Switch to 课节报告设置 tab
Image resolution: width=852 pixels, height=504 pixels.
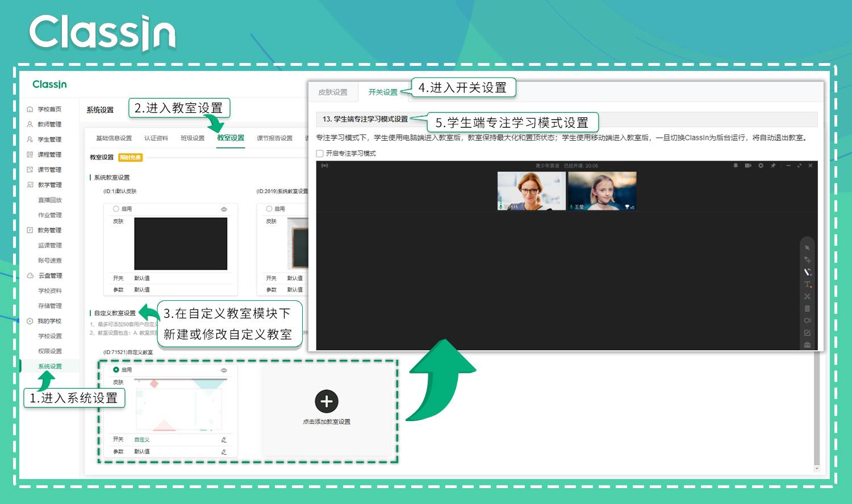click(274, 138)
